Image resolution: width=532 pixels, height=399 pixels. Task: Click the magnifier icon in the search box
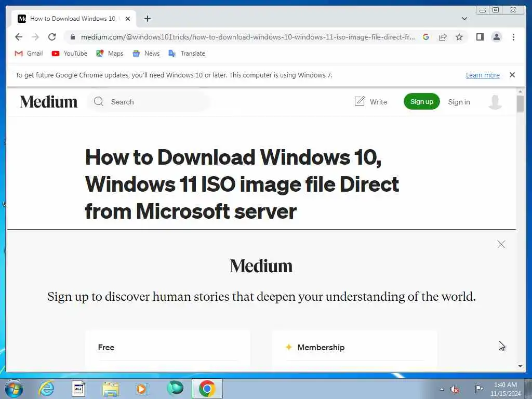point(98,101)
